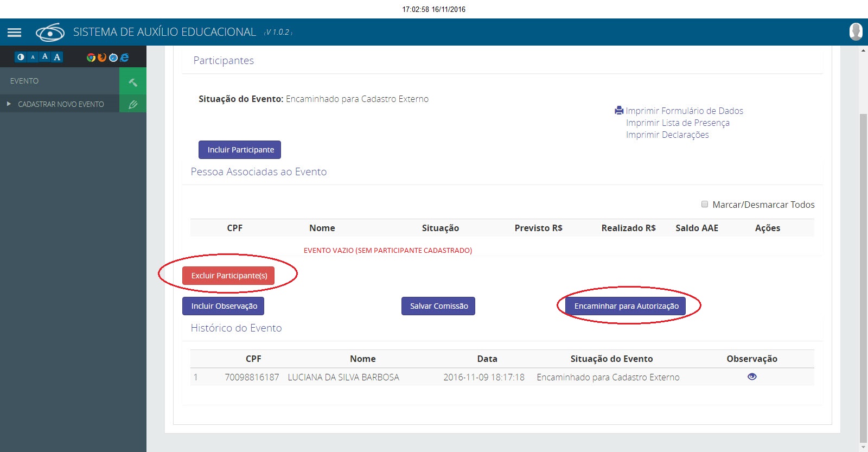Click the Situação column header
This screenshot has width=868, height=452.
441,228
